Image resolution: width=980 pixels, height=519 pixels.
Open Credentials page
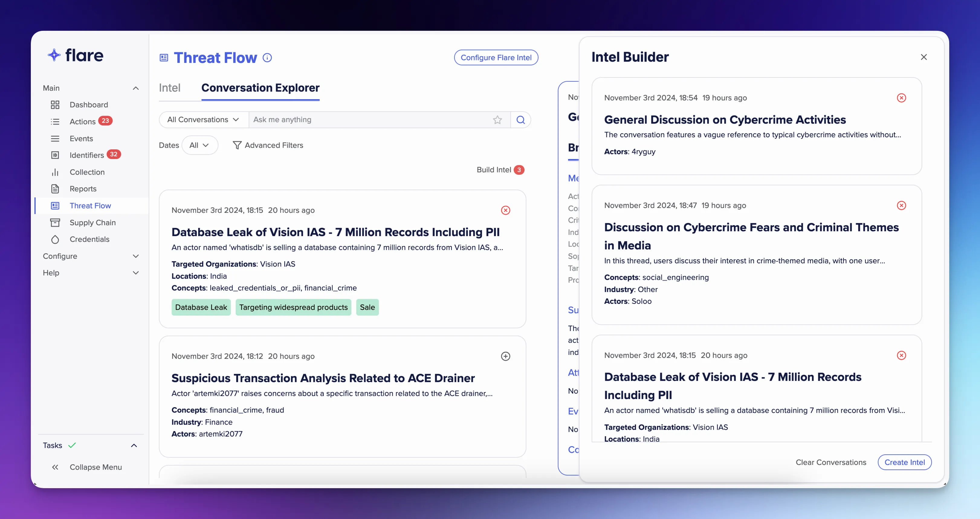pyautogui.click(x=89, y=239)
